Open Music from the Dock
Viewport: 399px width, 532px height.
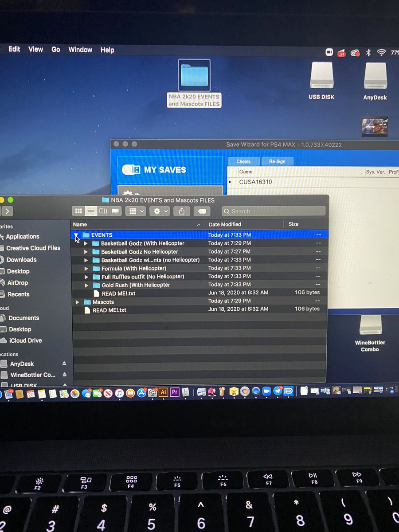(x=119, y=393)
